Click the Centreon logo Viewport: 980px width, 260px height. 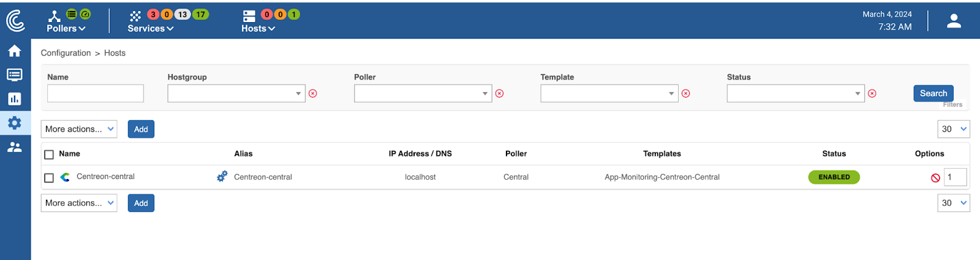[x=15, y=20]
